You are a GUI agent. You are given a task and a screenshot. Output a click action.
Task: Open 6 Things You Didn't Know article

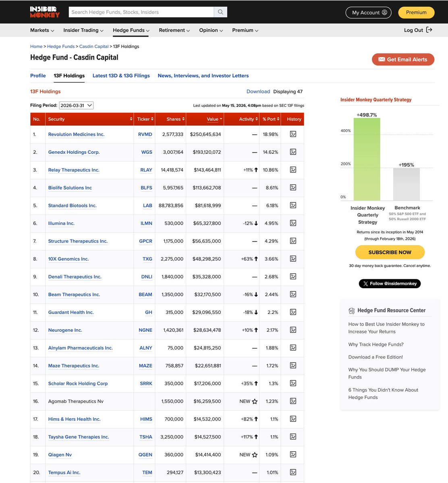coord(383,394)
